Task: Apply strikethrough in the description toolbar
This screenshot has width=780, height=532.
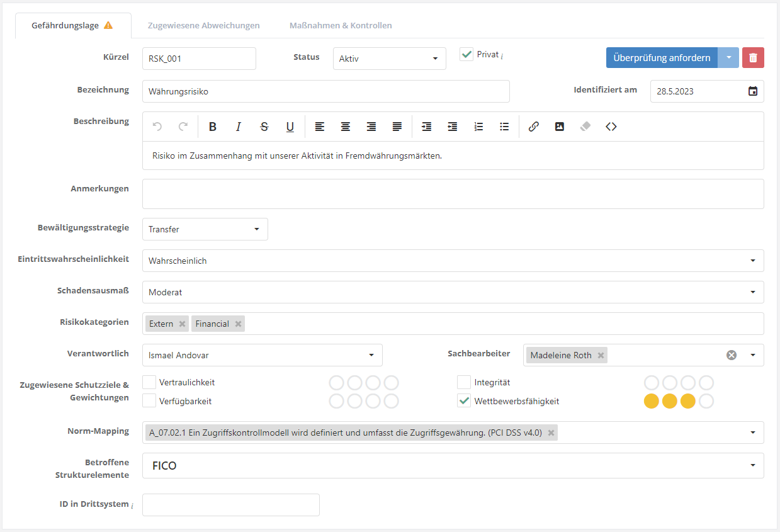Action: [x=264, y=127]
